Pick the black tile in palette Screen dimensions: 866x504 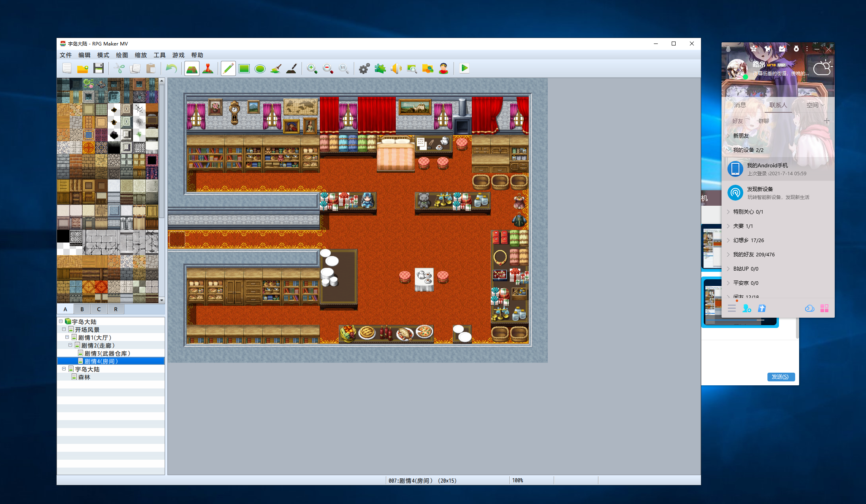tap(63, 237)
